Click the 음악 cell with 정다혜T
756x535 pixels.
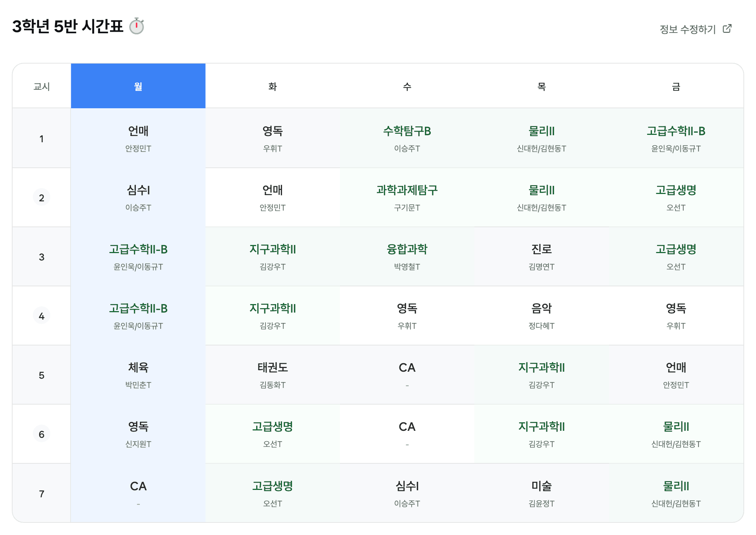(541, 316)
